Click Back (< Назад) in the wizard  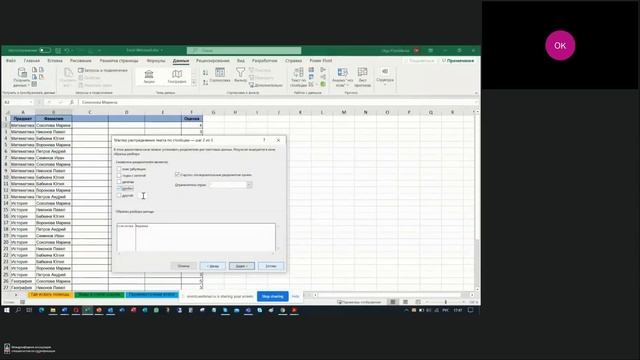pos(213,266)
